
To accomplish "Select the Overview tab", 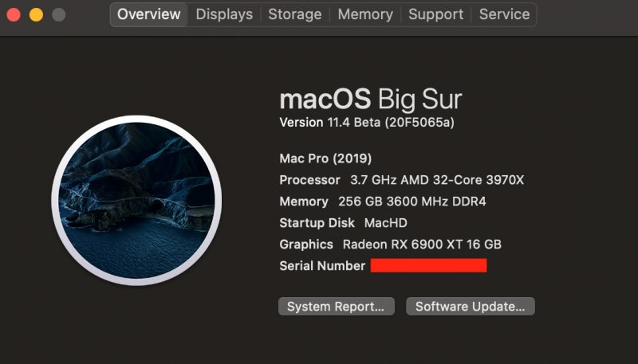I will (148, 14).
